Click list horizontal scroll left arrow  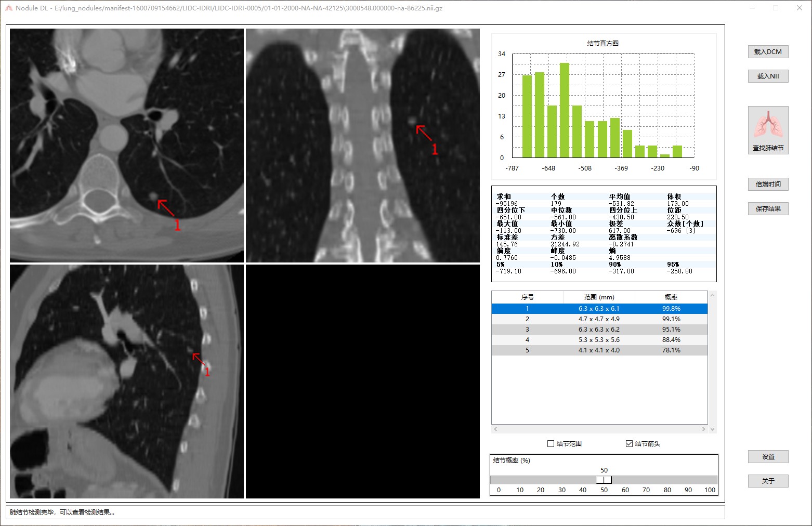click(x=495, y=429)
